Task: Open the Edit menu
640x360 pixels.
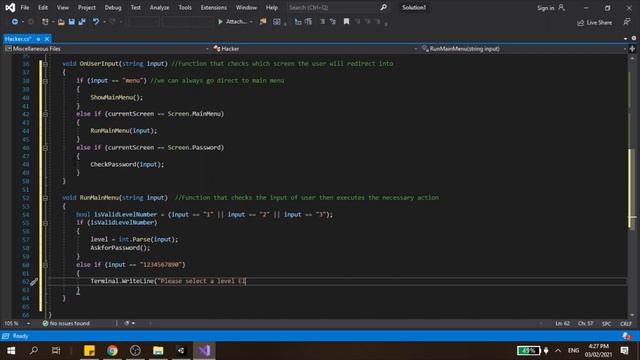Action: pyautogui.click(x=43, y=7)
